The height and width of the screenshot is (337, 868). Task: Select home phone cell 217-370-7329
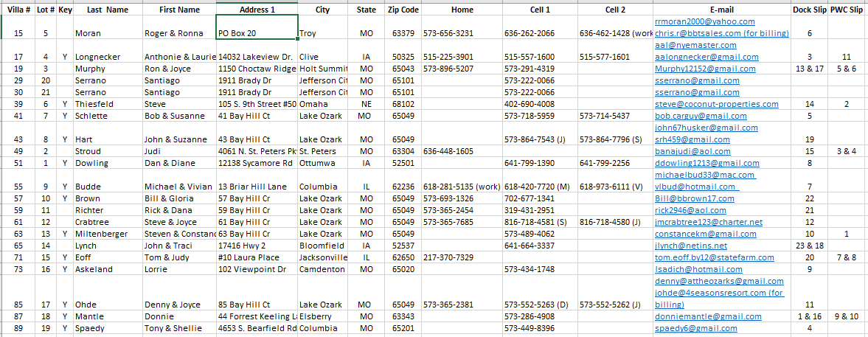click(462, 257)
